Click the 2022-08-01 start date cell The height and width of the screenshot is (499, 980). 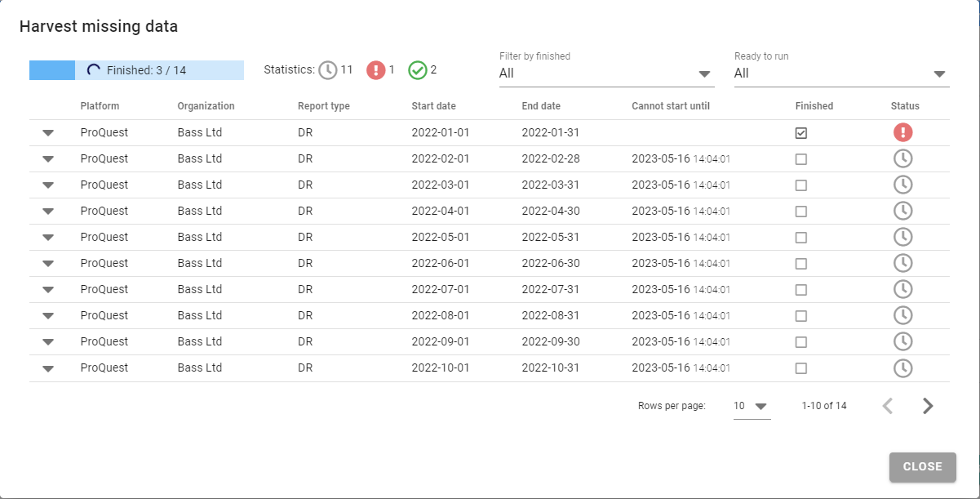pyautogui.click(x=441, y=315)
